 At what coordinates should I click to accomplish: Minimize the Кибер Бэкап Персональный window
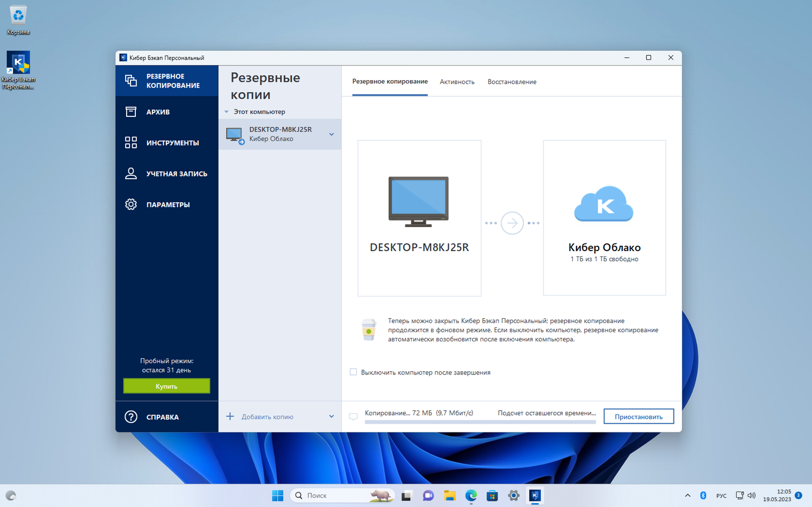627,58
